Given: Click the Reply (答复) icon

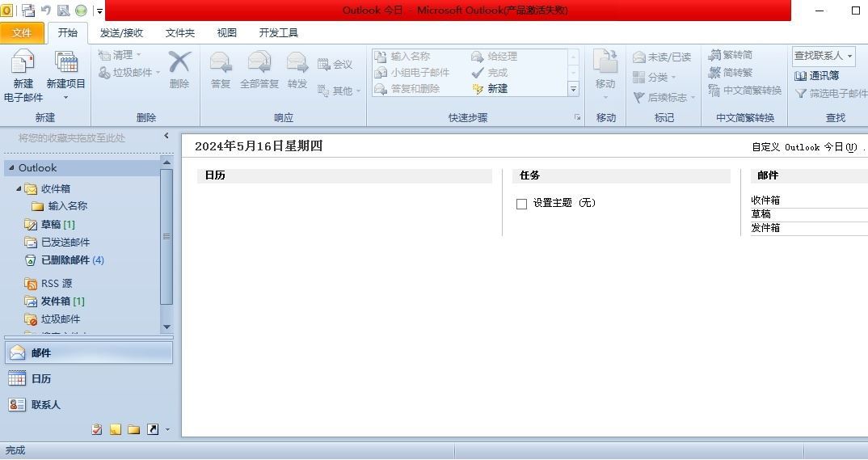Looking at the screenshot, I should [x=221, y=62].
